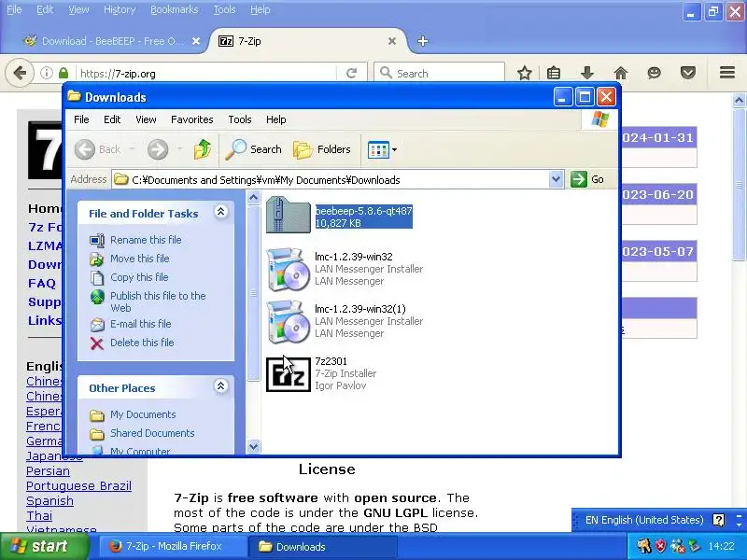Click the Firefox URL address field
Viewport: 747px width, 560px height.
click(207, 74)
